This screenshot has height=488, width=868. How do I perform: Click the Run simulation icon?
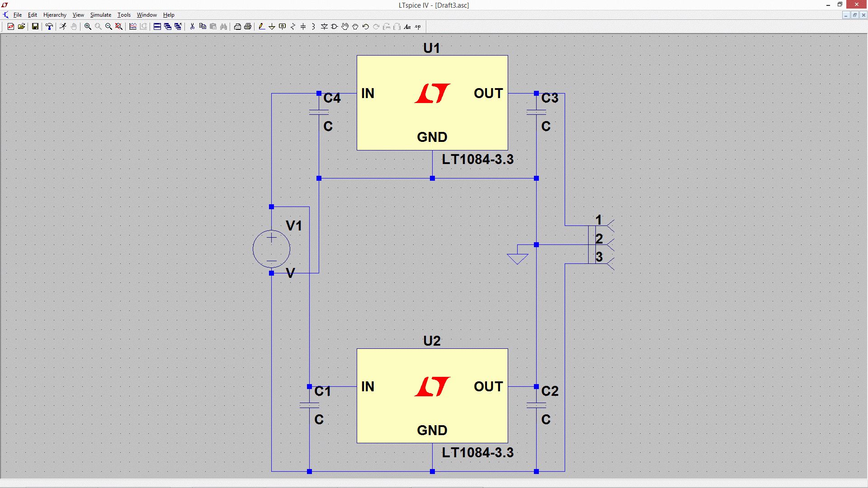tap(63, 27)
